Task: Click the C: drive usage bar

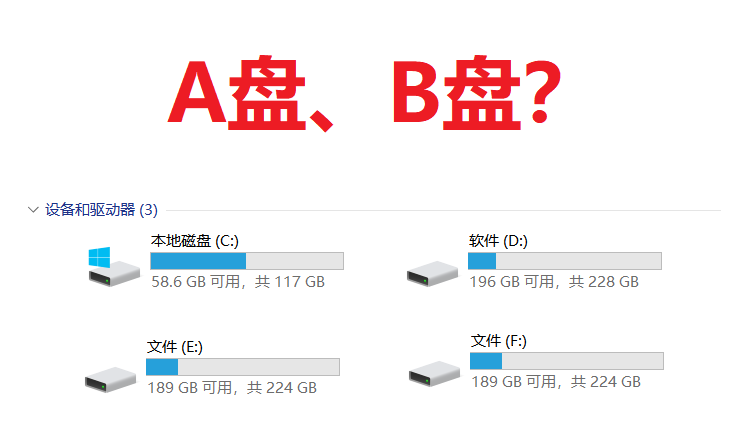Action: [247, 261]
